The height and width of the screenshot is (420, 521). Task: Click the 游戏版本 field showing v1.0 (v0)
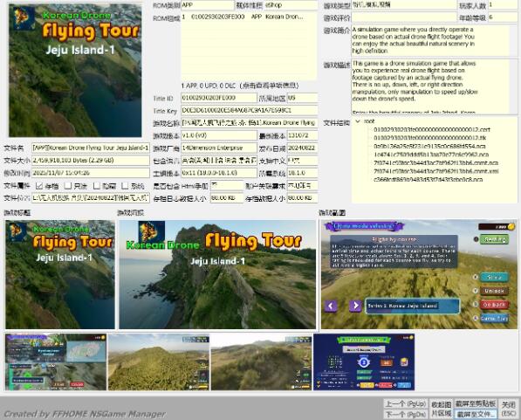pyautogui.click(x=219, y=135)
